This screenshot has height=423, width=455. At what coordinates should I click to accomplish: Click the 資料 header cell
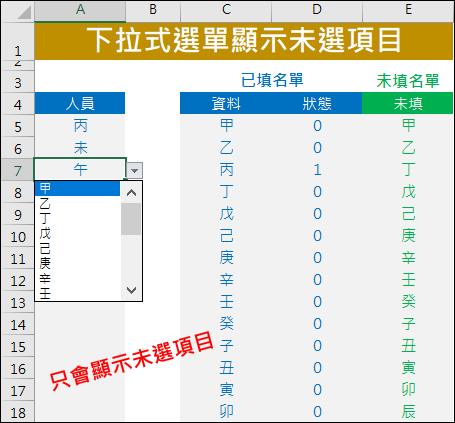click(226, 103)
